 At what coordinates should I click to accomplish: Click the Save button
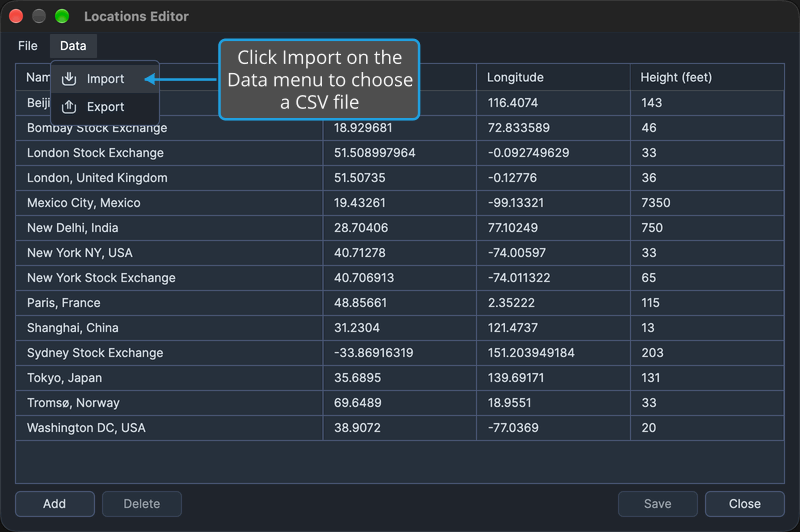click(x=658, y=504)
